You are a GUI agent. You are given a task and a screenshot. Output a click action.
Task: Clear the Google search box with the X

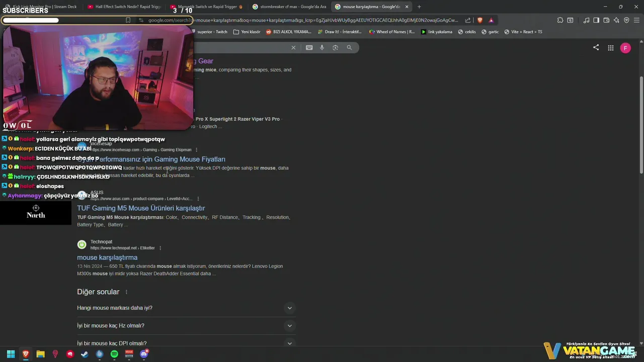click(x=293, y=48)
